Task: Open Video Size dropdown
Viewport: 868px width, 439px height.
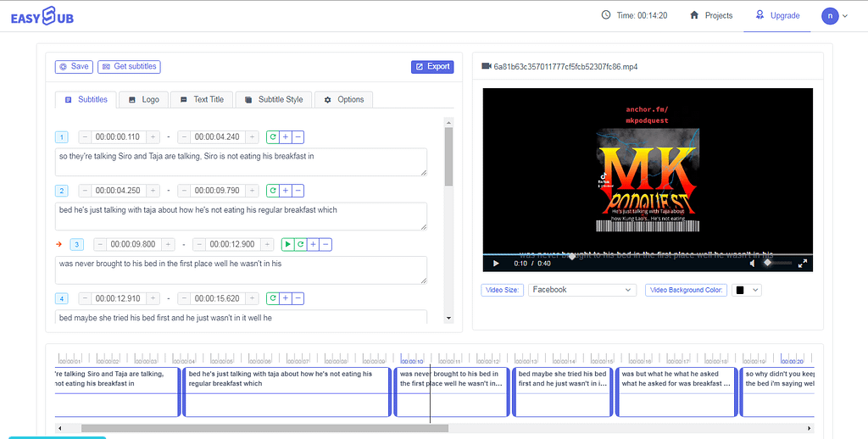Action: tap(581, 290)
